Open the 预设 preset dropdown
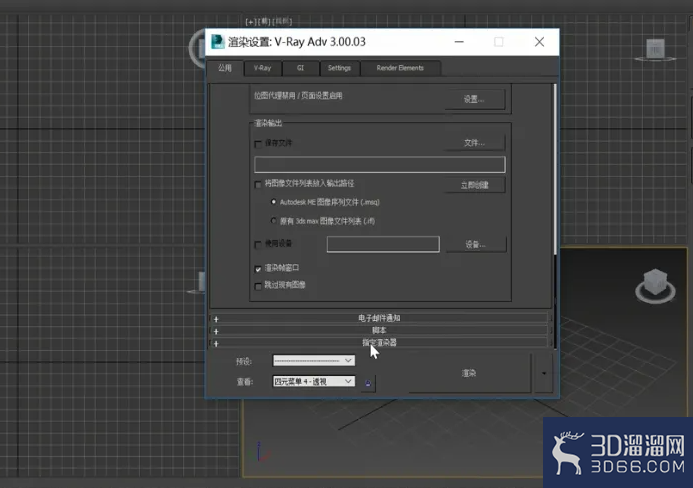 [x=314, y=361]
